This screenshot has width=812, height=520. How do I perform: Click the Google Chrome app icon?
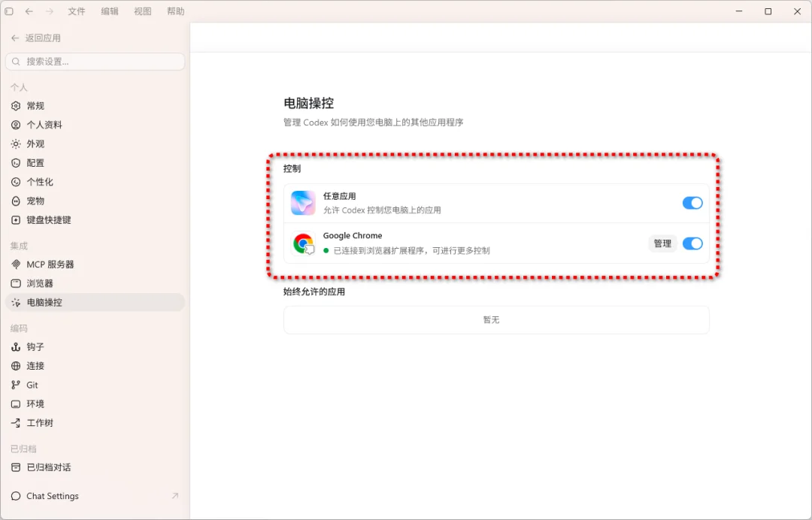[x=303, y=243]
